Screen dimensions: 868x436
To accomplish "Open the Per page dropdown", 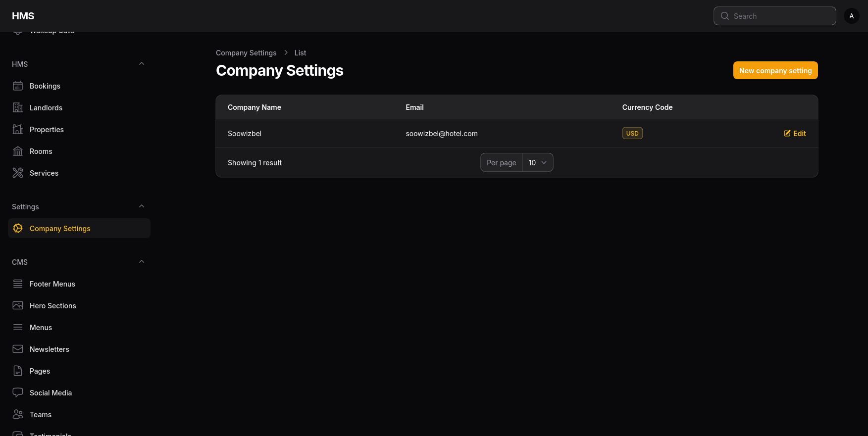I will pyautogui.click(x=537, y=163).
